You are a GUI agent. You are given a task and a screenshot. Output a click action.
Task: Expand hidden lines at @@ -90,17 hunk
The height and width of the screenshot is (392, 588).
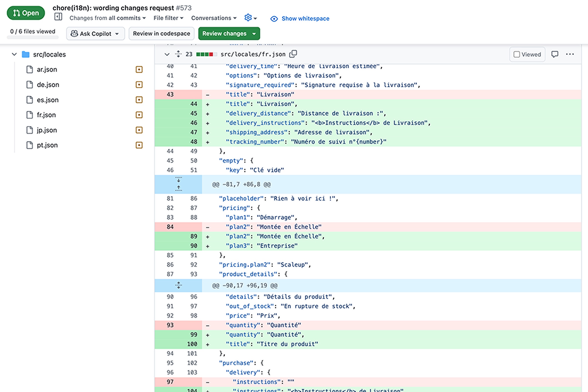pos(178,285)
